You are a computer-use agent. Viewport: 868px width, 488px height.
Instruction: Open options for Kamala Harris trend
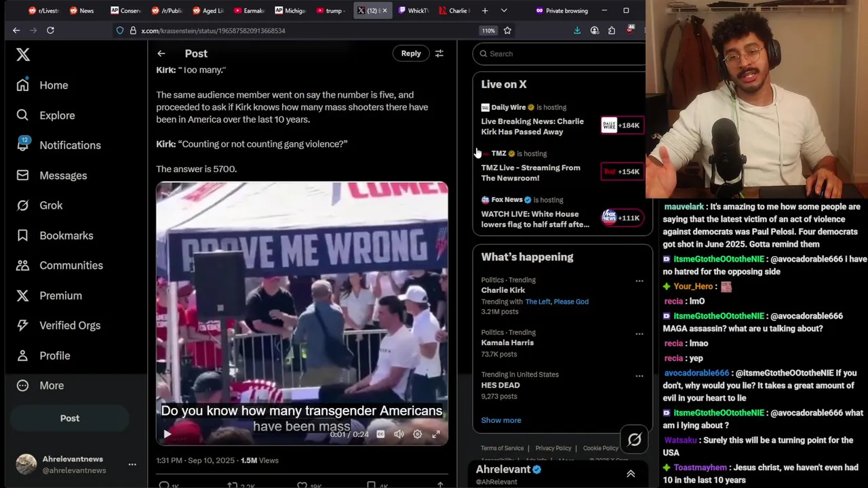pyautogui.click(x=639, y=333)
